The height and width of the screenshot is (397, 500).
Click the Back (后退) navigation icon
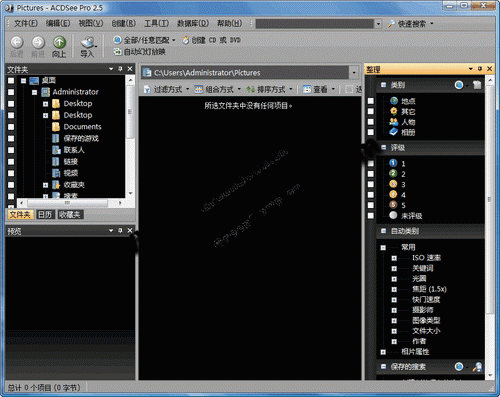tap(17, 43)
